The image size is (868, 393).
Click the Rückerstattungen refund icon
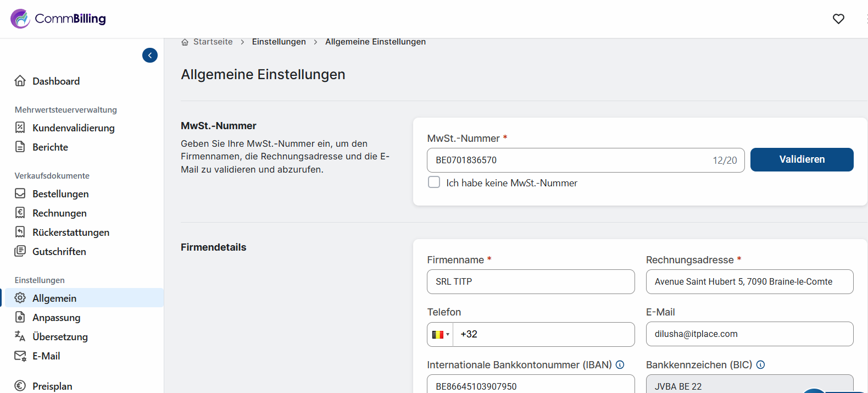click(x=20, y=233)
